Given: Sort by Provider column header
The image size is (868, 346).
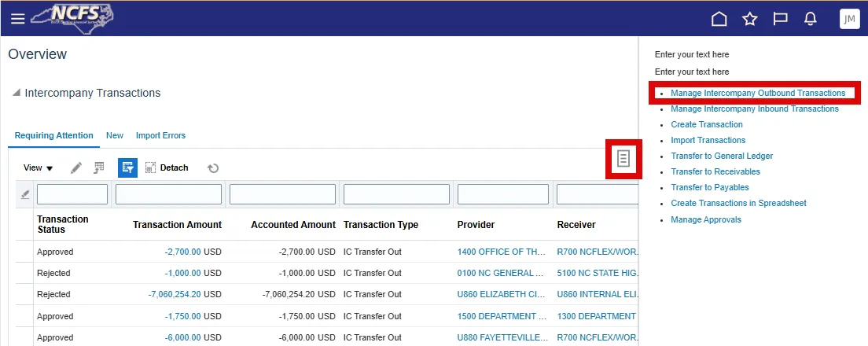Looking at the screenshot, I should tap(476, 225).
